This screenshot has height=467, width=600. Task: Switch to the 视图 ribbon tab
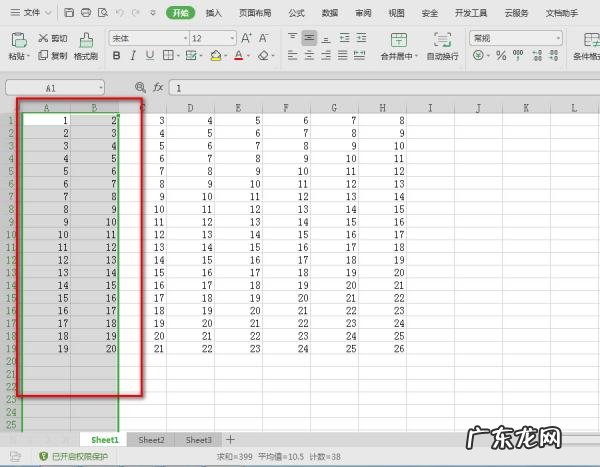pos(396,13)
